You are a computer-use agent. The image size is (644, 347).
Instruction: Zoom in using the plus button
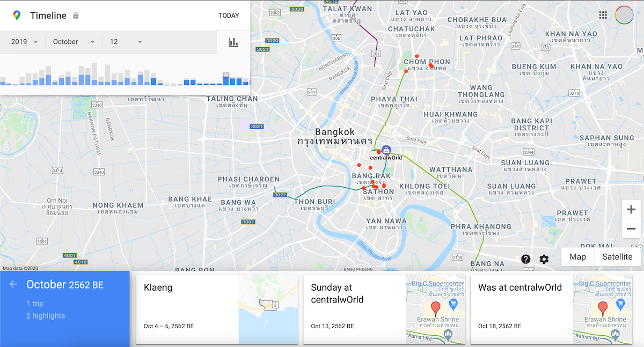[631, 209]
